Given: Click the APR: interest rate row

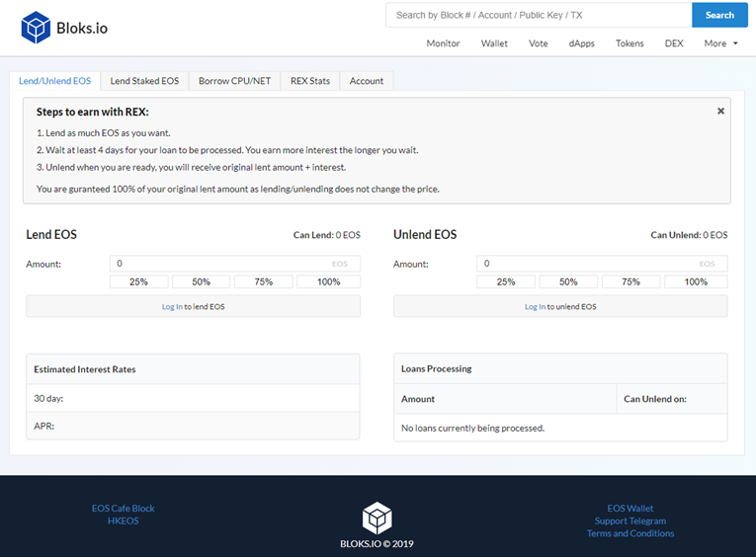Looking at the screenshot, I should (x=193, y=426).
